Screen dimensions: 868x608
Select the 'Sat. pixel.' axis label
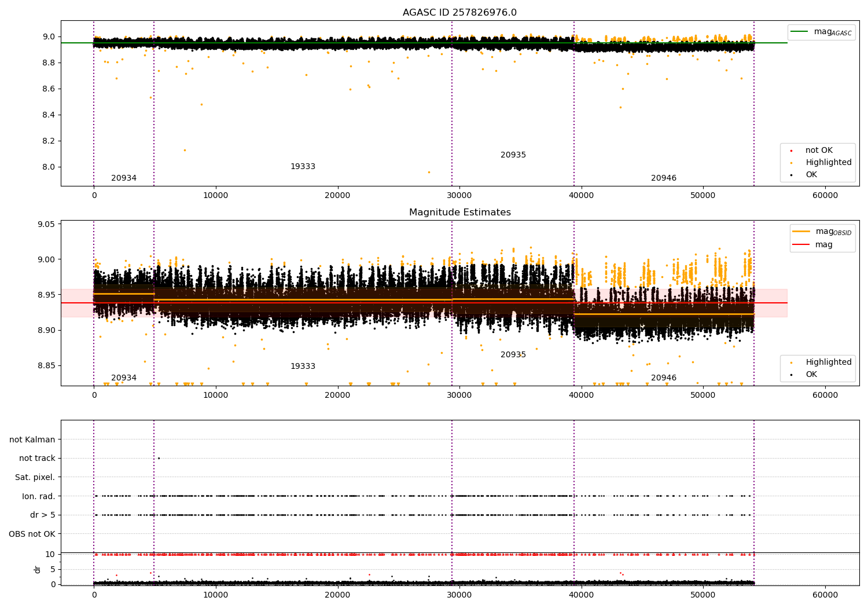(35, 477)
